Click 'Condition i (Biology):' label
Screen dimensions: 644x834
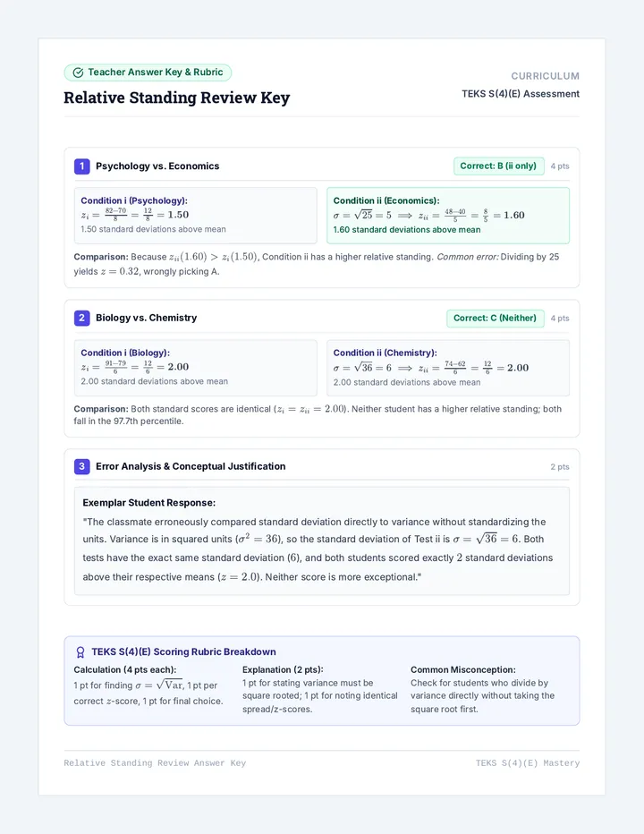pyautogui.click(x=125, y=353)
